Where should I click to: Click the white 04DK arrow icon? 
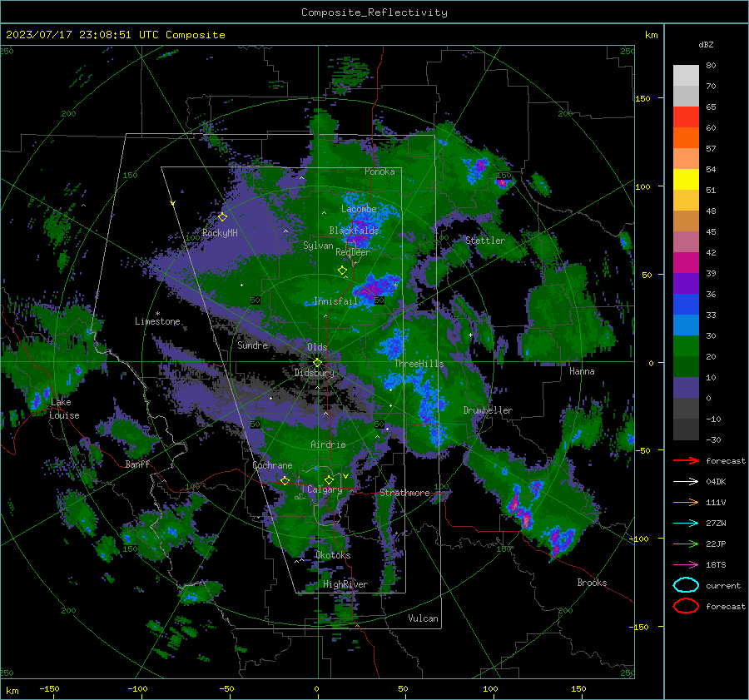pos(686,482)
